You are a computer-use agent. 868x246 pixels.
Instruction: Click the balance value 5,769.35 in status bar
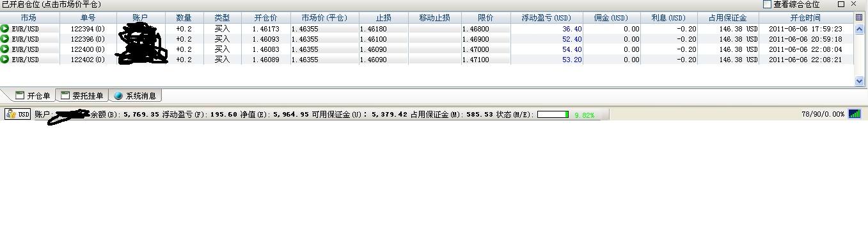141,115
